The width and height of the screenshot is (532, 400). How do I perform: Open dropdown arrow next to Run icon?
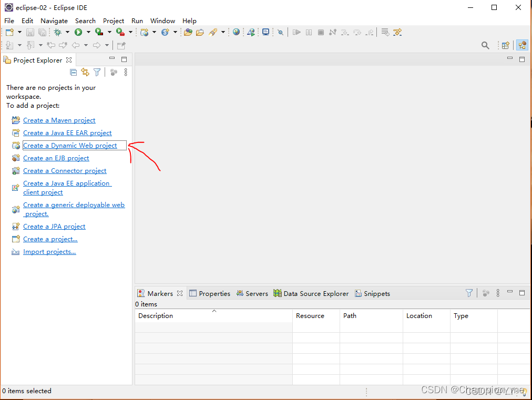(x=88, y=32)
